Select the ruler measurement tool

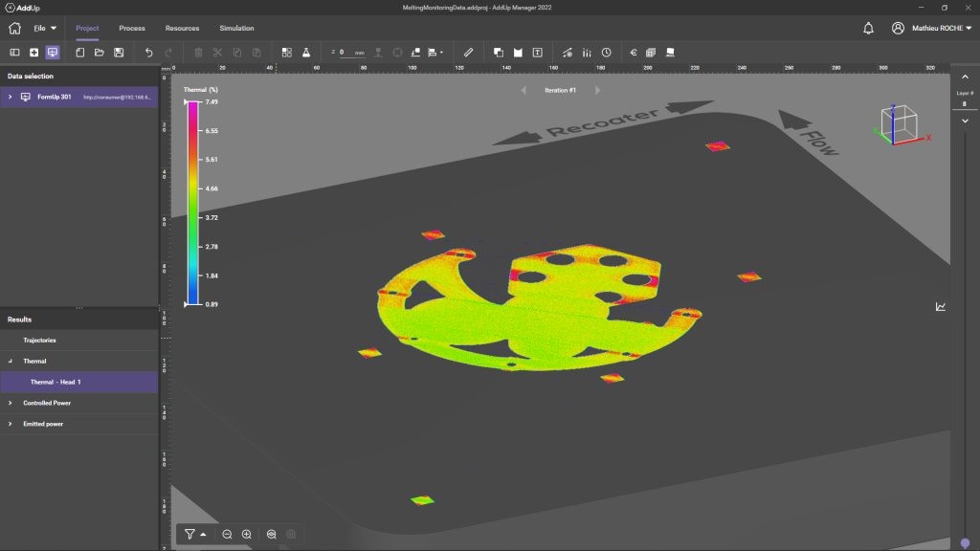pyautogui.click(x=468, y=53)
